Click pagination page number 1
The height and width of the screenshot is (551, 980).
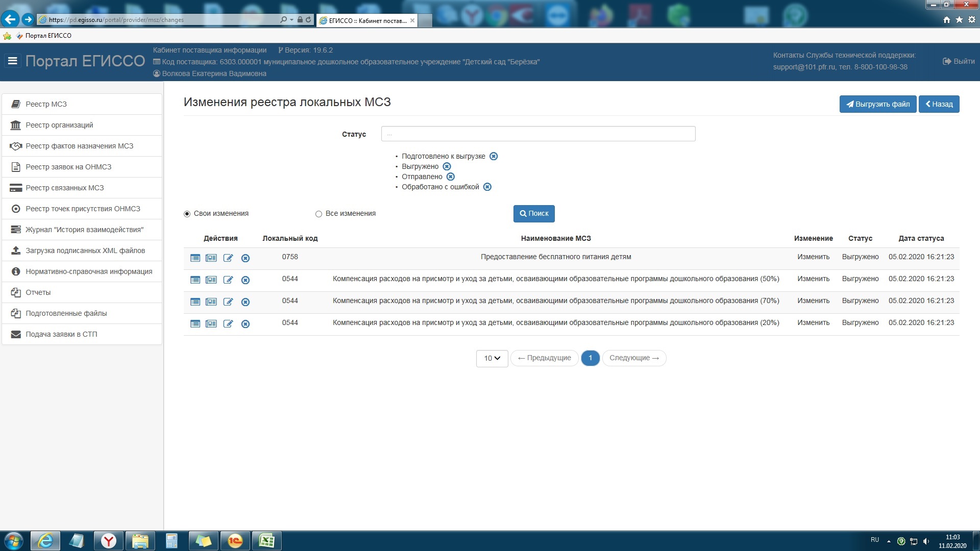590,358
